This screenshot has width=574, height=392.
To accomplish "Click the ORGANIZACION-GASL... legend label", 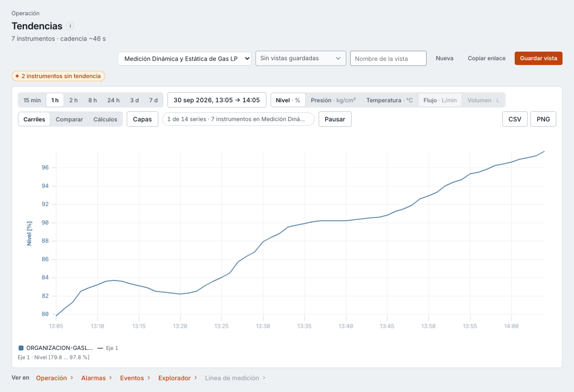I will pyautogui.click(x=60, y=348).
